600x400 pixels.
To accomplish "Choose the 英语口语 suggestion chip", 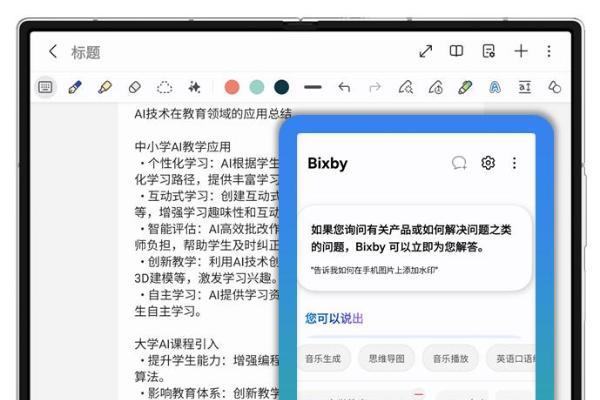I will point(511,359).
